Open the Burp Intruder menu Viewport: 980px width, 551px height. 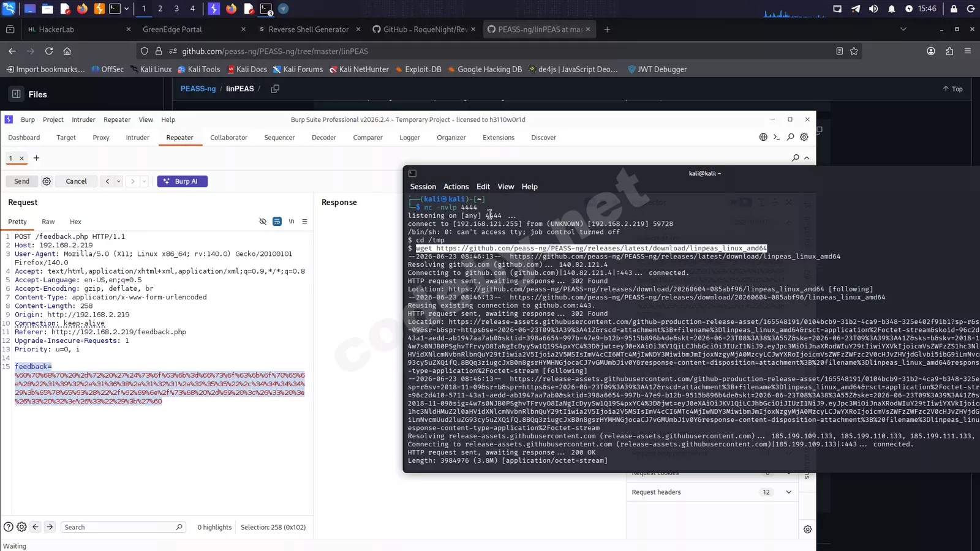[x=83, y=120]
